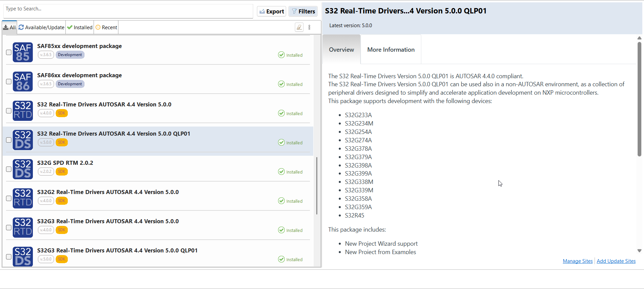Click S32 RTD icon of S32G2 Real-Time Drivers

[x=23, y=198]
